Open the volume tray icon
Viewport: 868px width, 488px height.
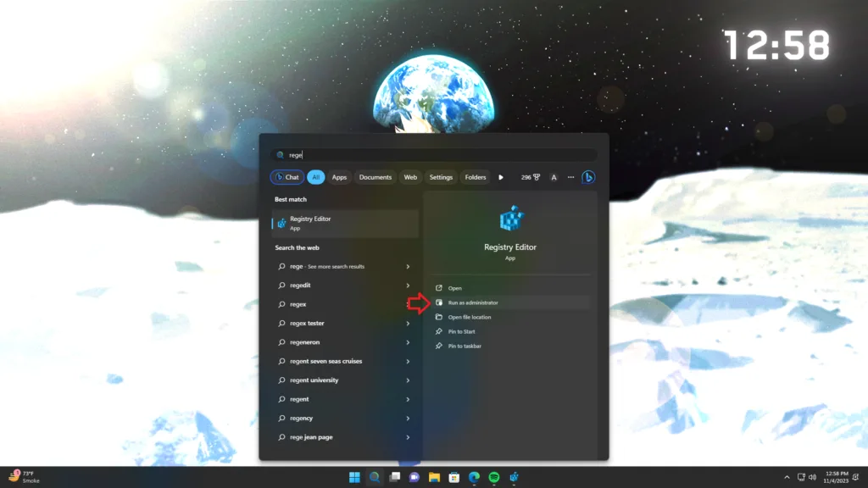click(812, 477)
